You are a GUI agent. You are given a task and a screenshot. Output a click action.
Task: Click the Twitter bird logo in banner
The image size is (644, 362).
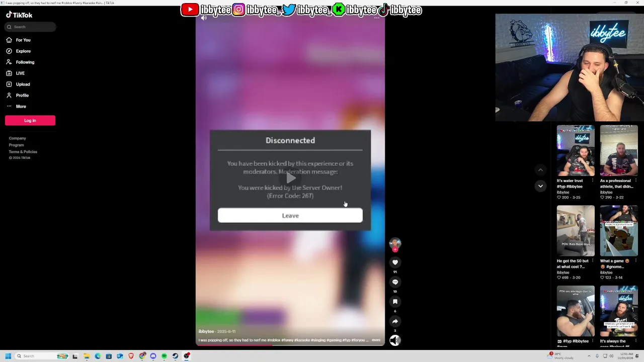(x=289, y=10)
